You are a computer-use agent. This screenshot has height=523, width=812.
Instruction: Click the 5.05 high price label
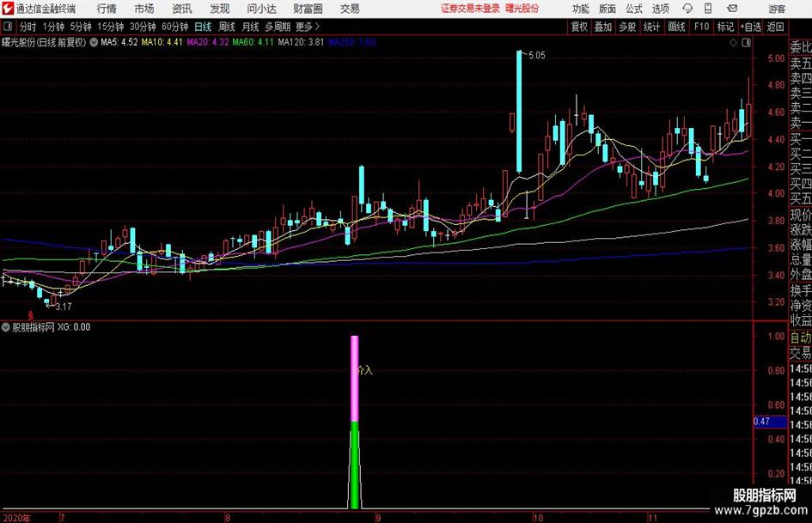pyautogui.click(x=536, y=56)
